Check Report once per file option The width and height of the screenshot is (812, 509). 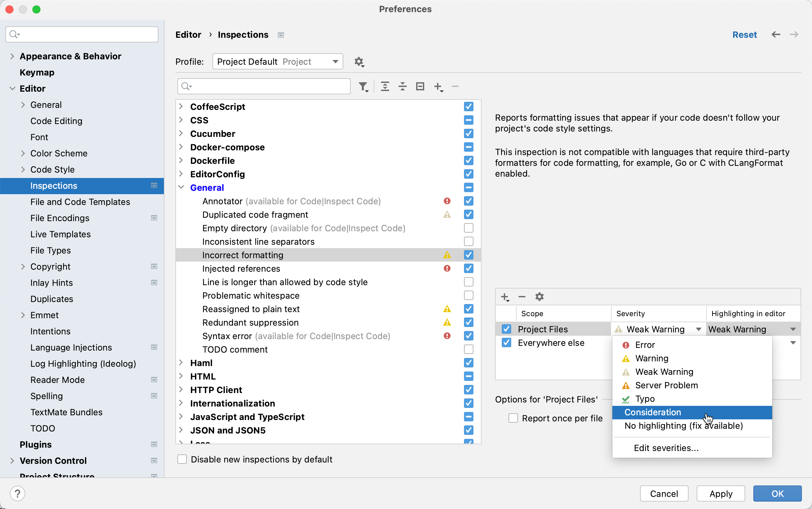click(513, 418)
